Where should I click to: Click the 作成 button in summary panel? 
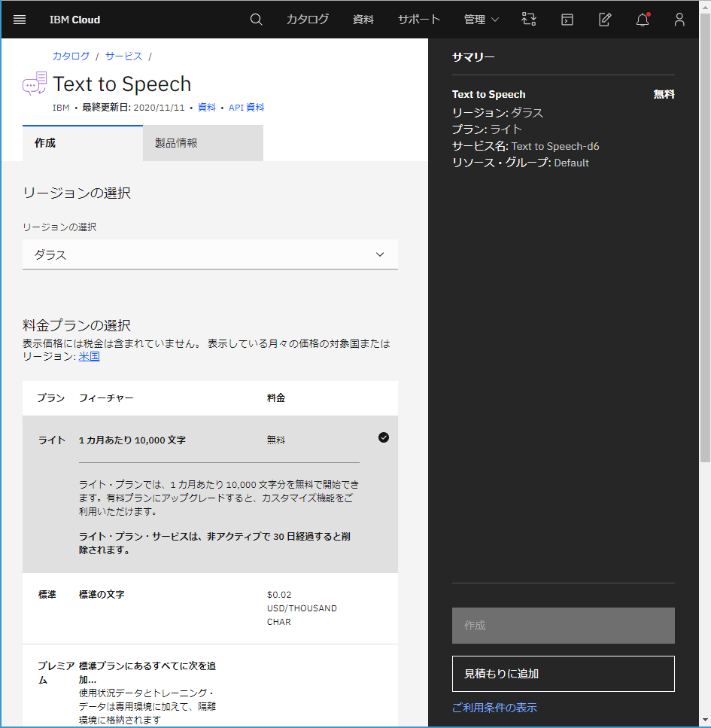[564, 626]
